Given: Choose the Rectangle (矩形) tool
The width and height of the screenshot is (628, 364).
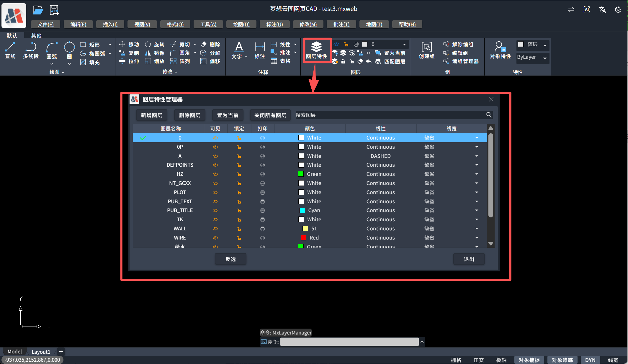Looking at the screenshot, I should click(90, 45).
